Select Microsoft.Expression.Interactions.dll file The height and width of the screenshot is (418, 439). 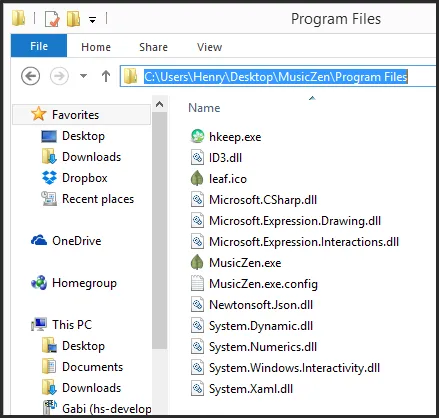304,242
